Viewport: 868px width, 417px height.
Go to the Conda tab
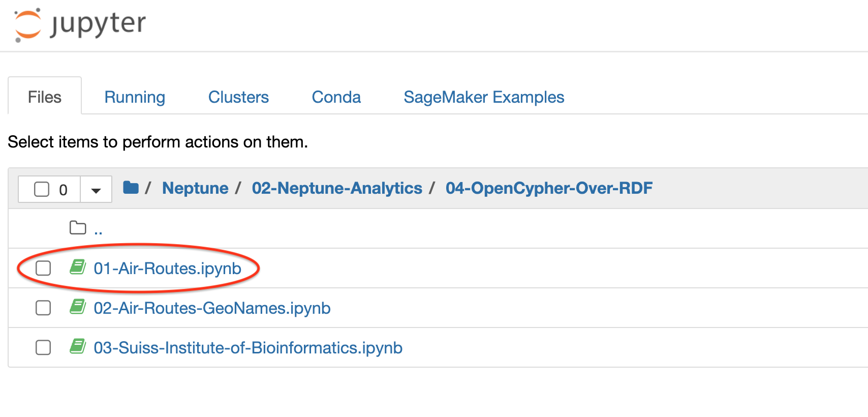(x=336, y=97)
